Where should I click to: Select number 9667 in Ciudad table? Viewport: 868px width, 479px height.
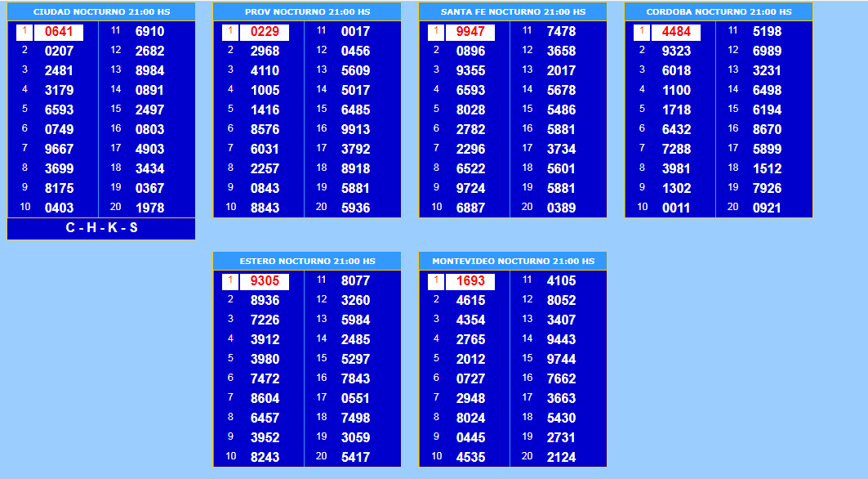(59, 149)
